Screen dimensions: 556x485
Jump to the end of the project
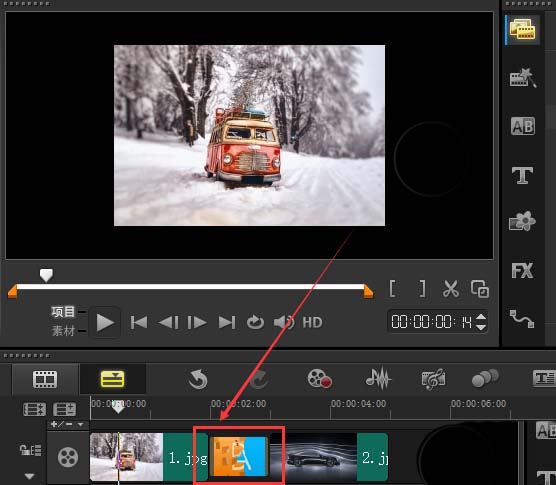pyautogui.click(x=227, y=323)
